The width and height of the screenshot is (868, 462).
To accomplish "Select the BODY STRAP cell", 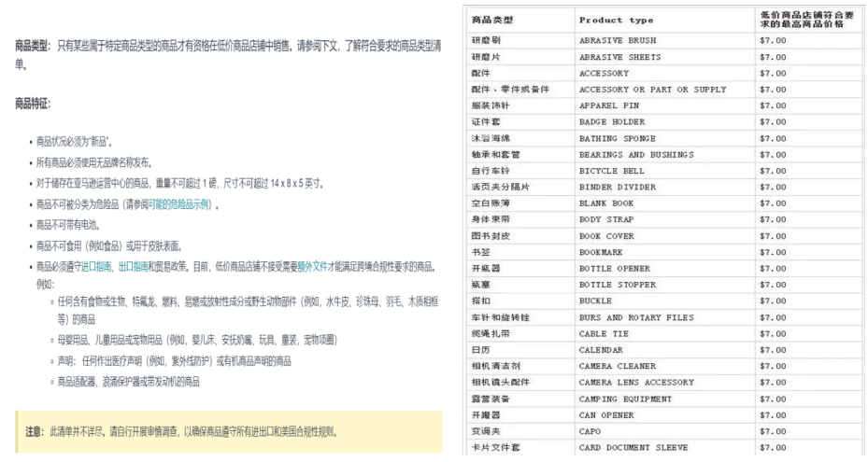I will [x=665, y=219].
